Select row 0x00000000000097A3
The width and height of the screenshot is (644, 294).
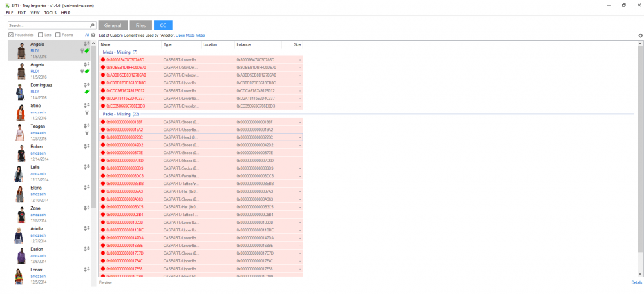tap(201, 191)
